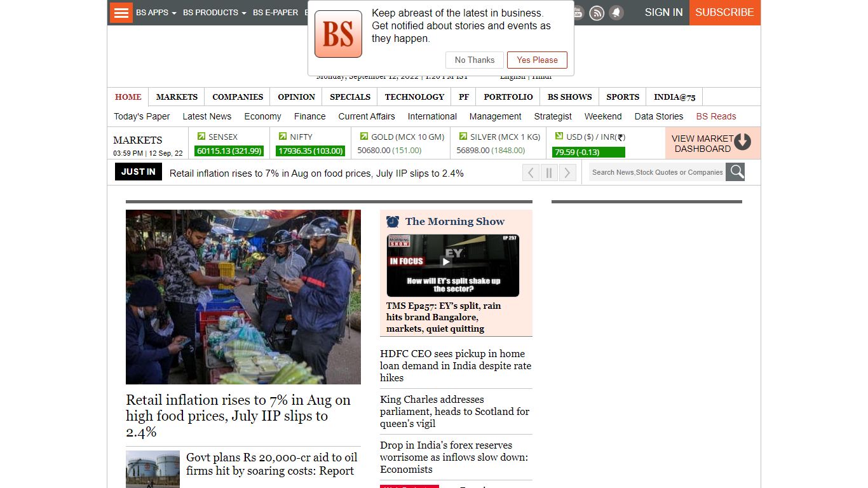The height and width of the screenshot is (488, 868).
Task: Open the International section
Action: 432,116
